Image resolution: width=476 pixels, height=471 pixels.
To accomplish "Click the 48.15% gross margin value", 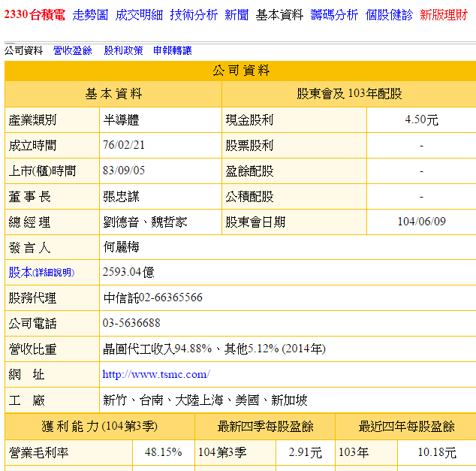I will pos(164,452).
